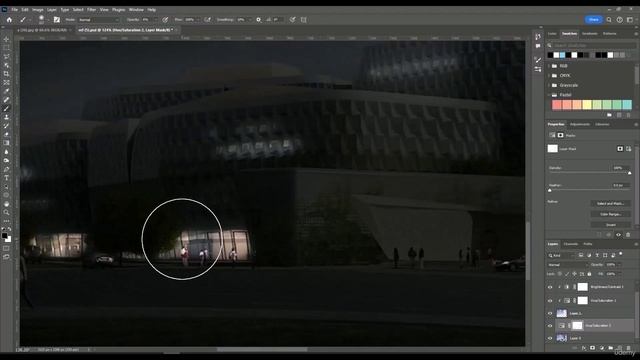Switch to the Adjustments tab
This screenshot has width=640, height=360.
tap(580, 124)
